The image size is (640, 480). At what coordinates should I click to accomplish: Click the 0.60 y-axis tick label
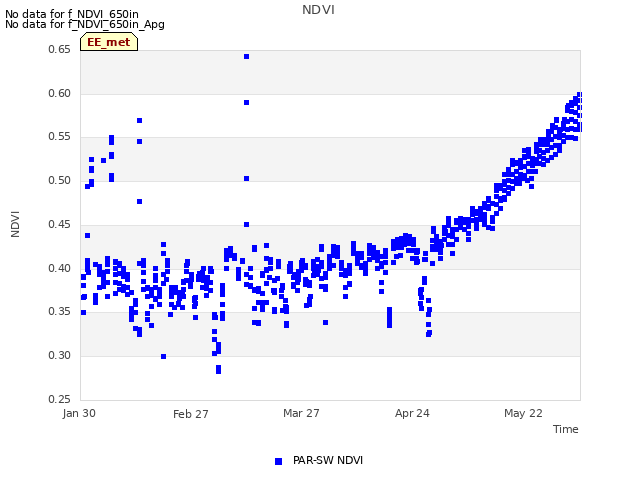(x=60, y=93)
